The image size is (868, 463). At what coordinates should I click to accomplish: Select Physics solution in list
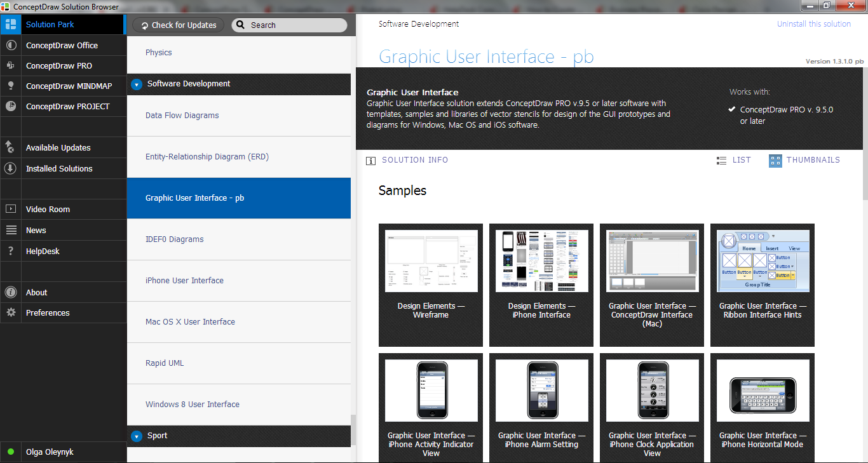click(239, 53)
